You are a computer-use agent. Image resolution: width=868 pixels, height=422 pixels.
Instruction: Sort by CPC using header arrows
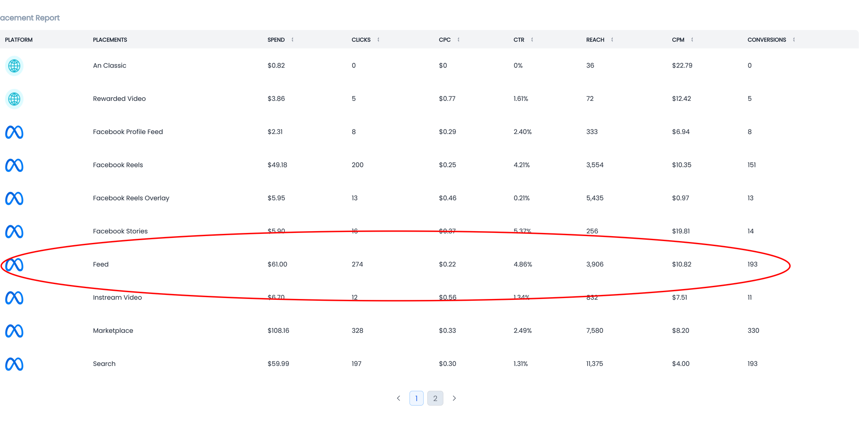[x=458, y=40]
